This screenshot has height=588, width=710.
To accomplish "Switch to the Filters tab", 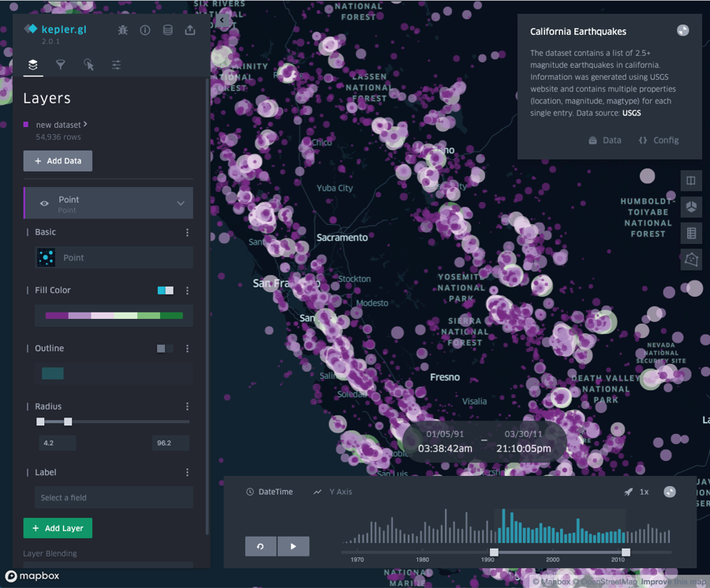I will pyautogui.click(x=61, y=65).
